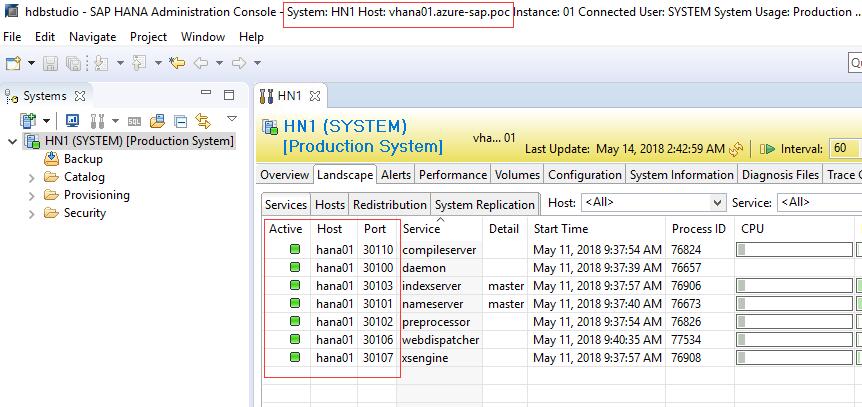Click the Link with Editor arrows icon
This screenshot has height=407, width=862.
pos(203,120)
